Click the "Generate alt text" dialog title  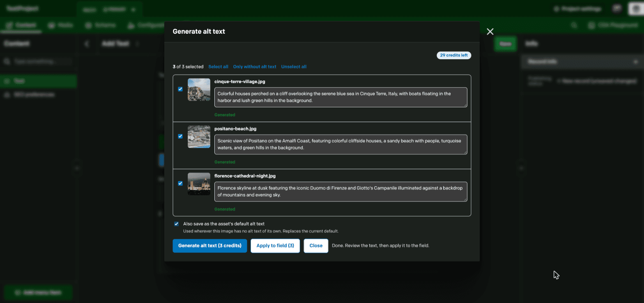[199, 31]
